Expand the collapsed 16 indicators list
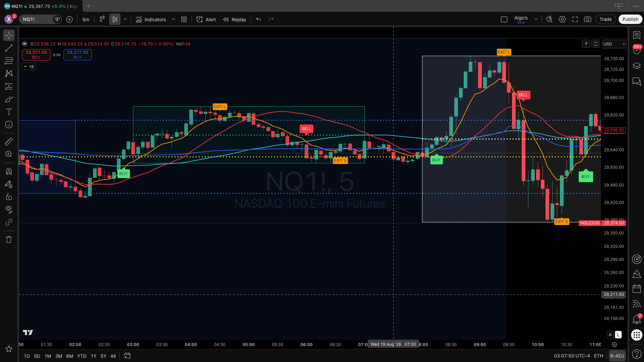 click(29, 67)
